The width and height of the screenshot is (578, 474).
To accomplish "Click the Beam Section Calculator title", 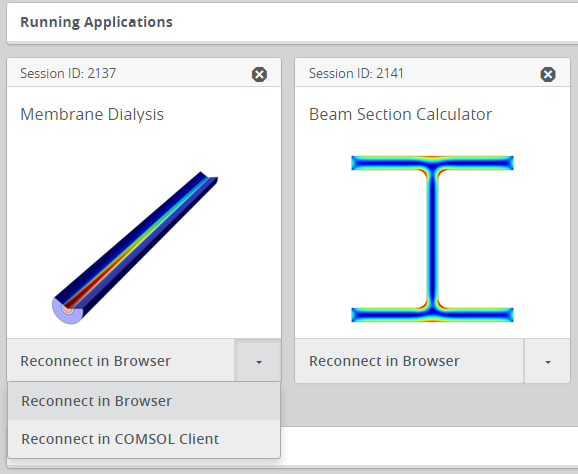I will 400,114.
